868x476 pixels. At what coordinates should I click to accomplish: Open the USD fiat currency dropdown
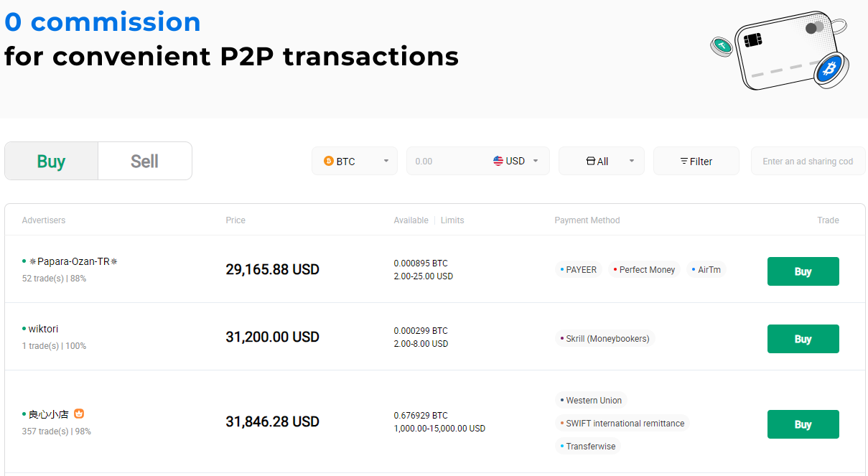coord(517,161)
